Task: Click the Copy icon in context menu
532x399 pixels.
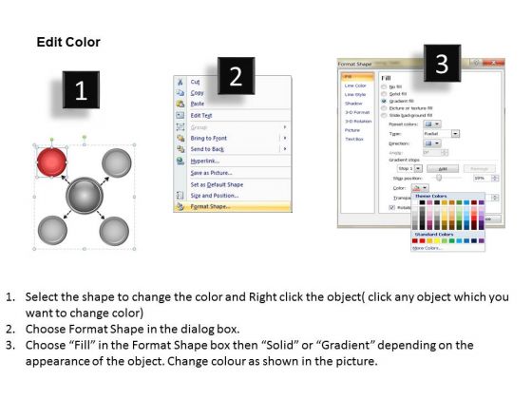Action: [x=180, y=93]
